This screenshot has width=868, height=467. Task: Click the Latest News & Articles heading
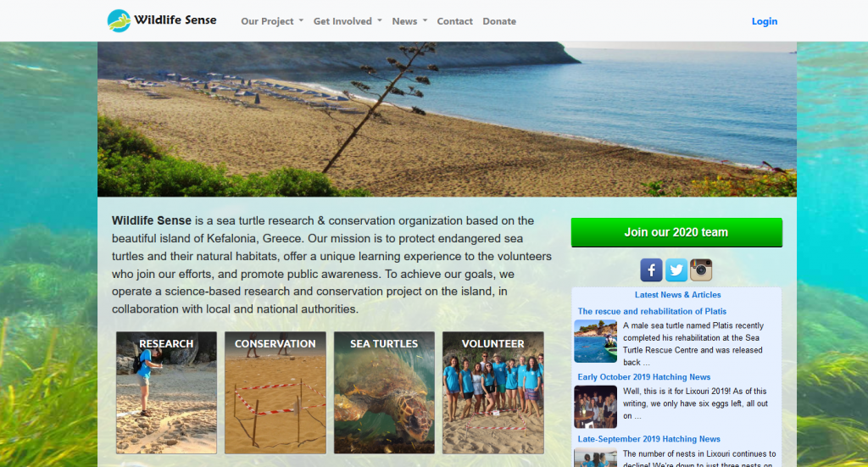pos(677,295)
